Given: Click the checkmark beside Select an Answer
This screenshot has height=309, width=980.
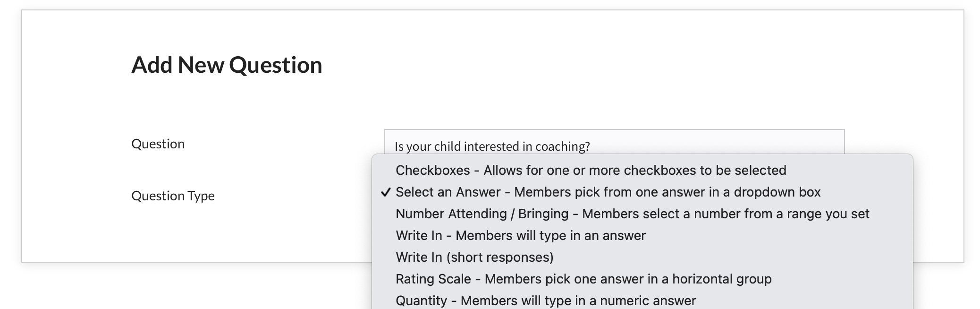Looking at the screenshot, I should click(386, 192).
